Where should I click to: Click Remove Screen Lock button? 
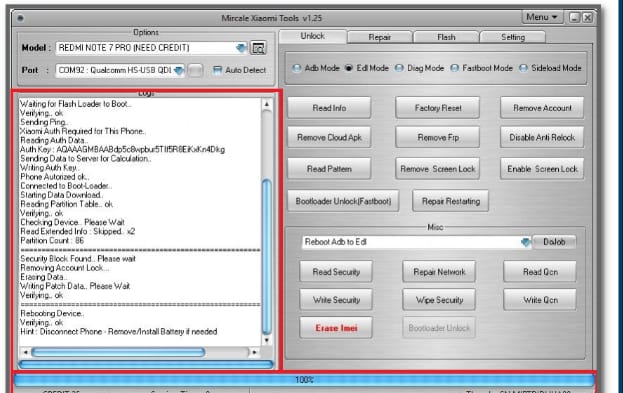pyautogui.click(x=438, y=169)
